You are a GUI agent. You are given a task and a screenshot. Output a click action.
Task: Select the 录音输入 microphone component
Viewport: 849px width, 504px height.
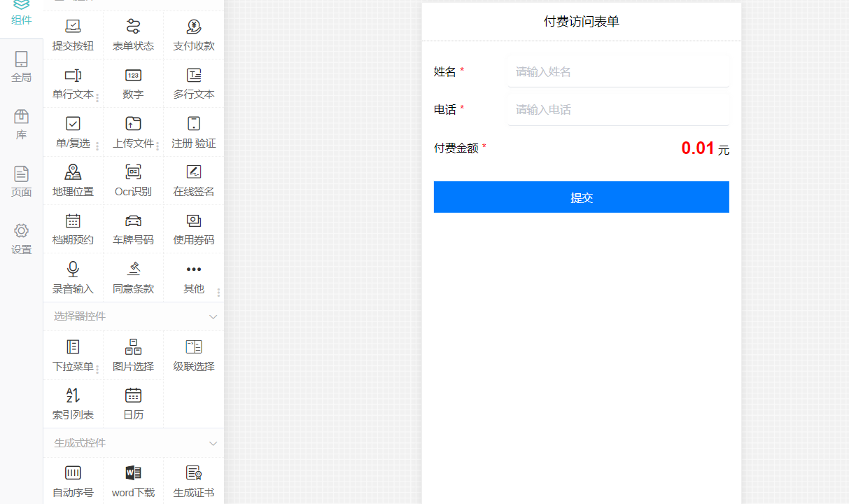(x=73, y=270)
